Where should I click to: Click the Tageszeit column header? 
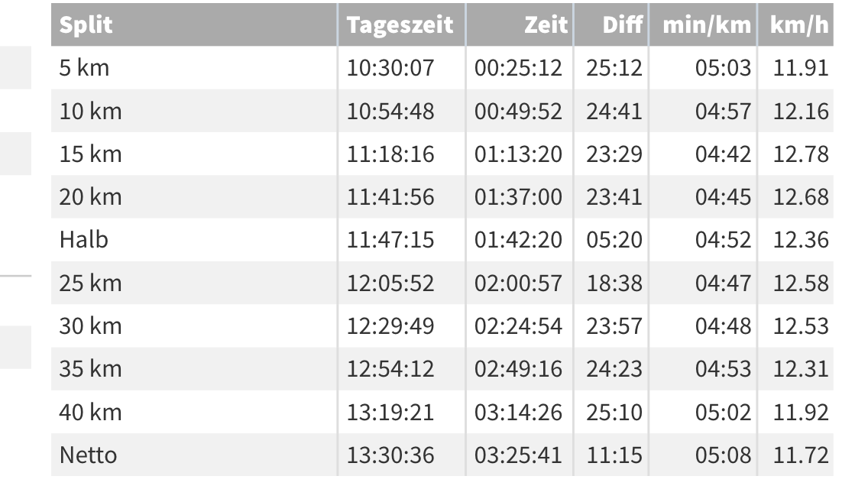tap(400, 25)
